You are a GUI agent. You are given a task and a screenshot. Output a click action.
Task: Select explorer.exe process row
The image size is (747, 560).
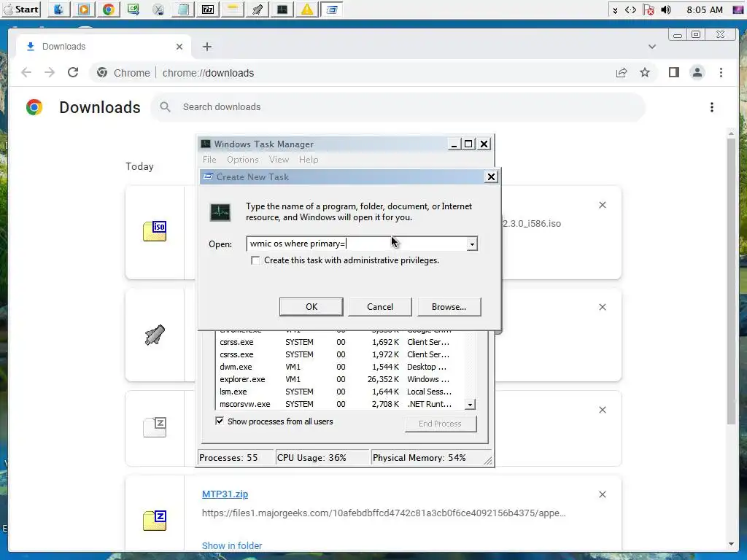pyautogui.click(x=340, y=379)
